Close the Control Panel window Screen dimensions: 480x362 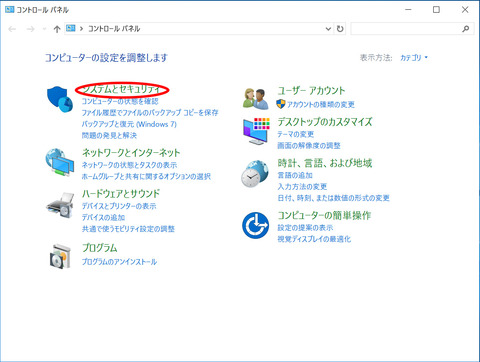click(x=465, y=10)
